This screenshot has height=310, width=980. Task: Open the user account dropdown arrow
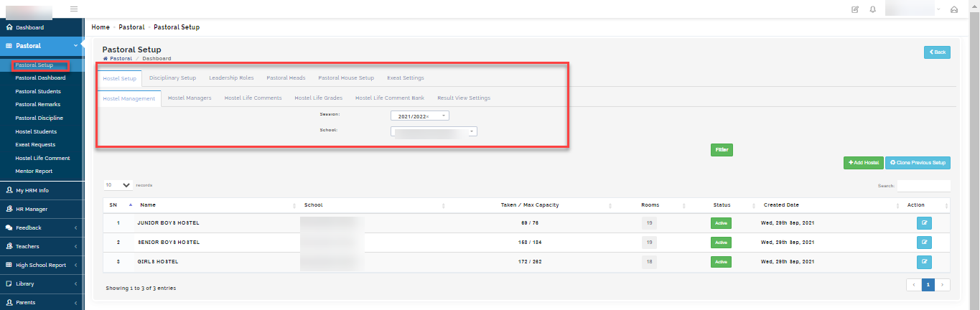[938, 9]
